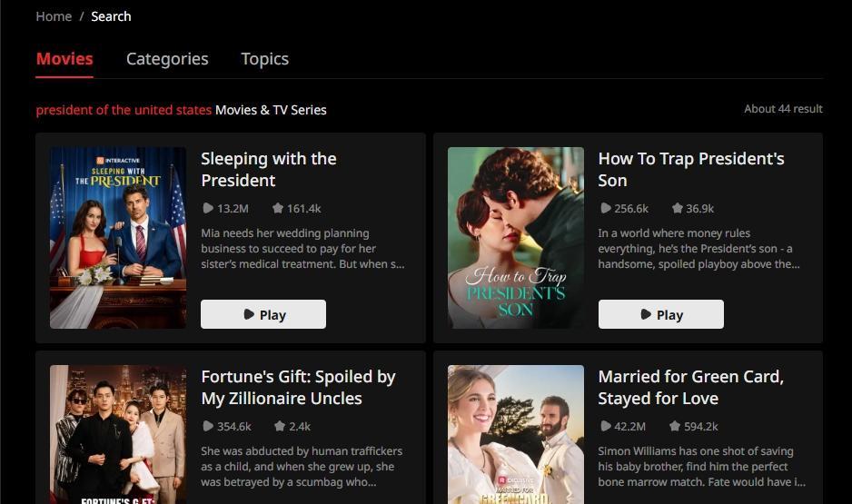This screenshot has width=852, height=504.
Task: Open the Married for Green Card poster
Action: click(x=516, y=434)
